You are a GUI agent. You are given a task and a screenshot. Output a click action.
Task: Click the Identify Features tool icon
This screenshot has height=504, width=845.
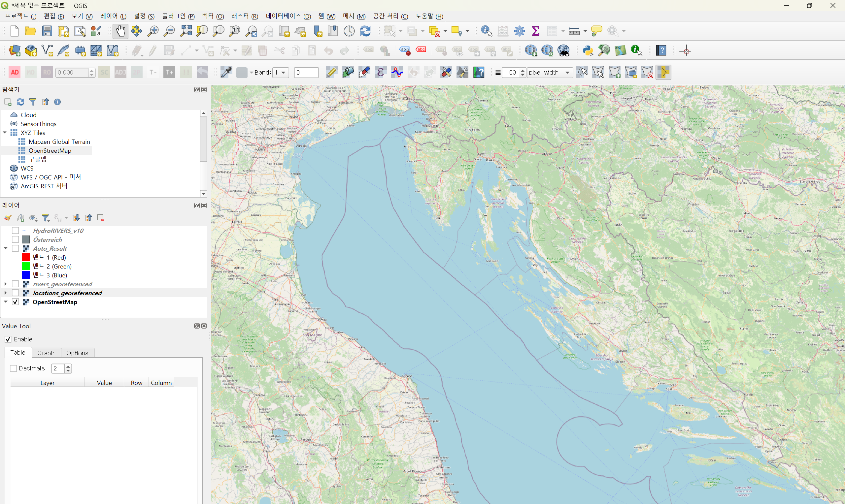pos(487,31)
